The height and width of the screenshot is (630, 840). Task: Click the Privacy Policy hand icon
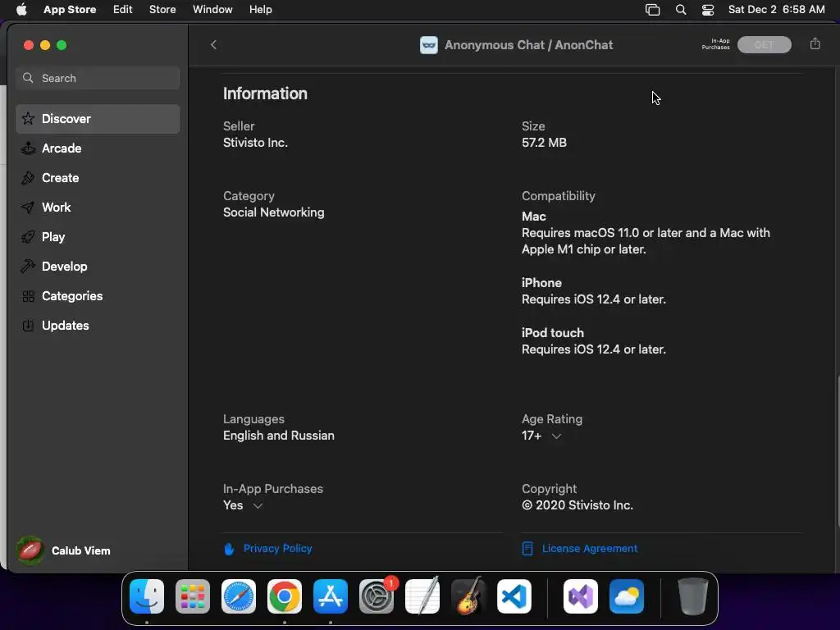230,549
